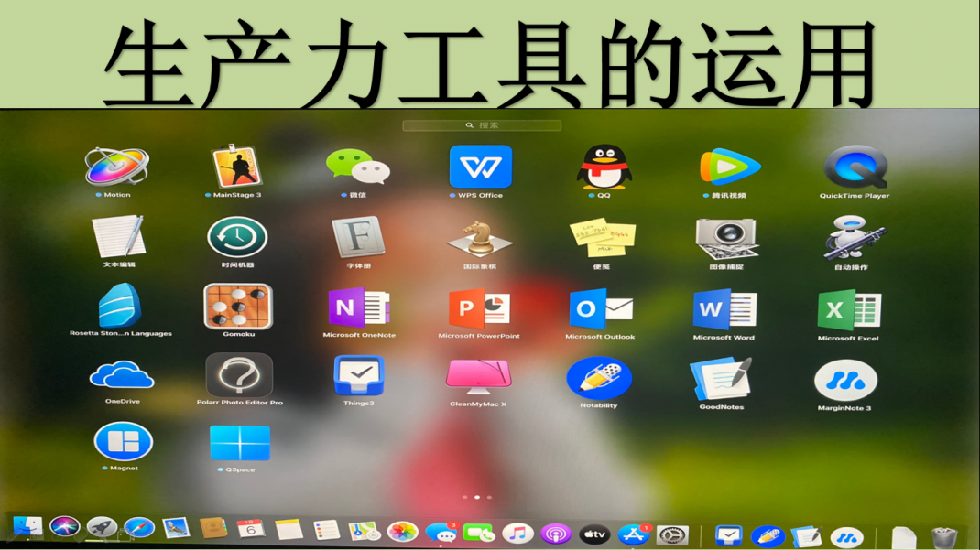Click the MarginNote icon in the Dock
This screenshot has height=550, width=980.
coord(847,537)
